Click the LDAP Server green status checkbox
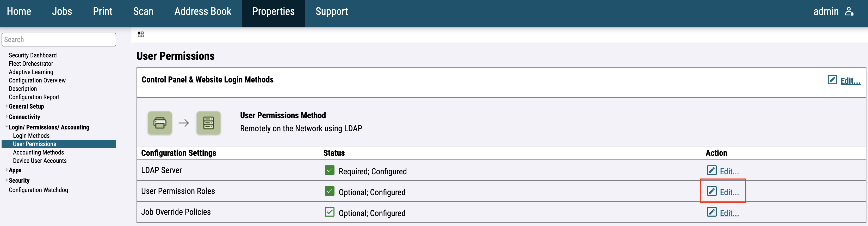 tap(329, 170)
